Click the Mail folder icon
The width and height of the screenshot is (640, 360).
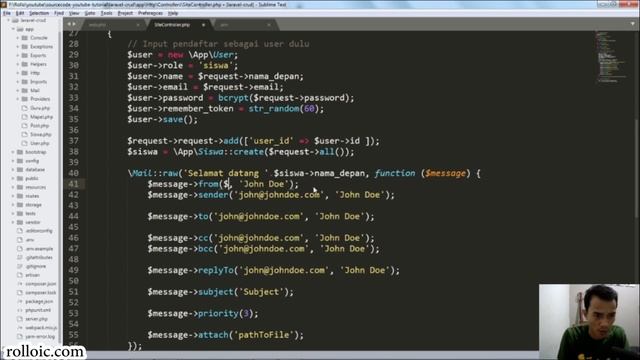pyautogui.click(x=24, y=90)
